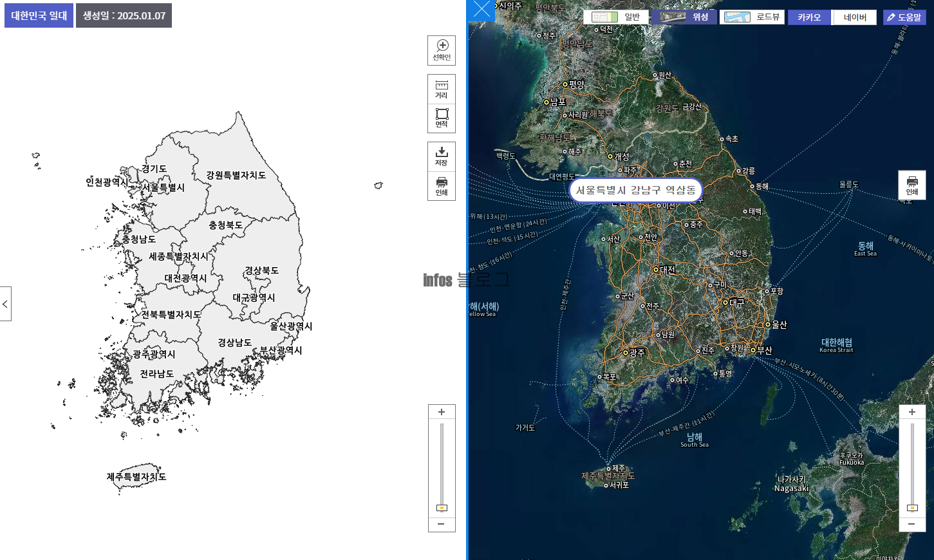
Task: Click the 서울특별시 강남구 역삼동 address bubble
Action: coord(636,190)
